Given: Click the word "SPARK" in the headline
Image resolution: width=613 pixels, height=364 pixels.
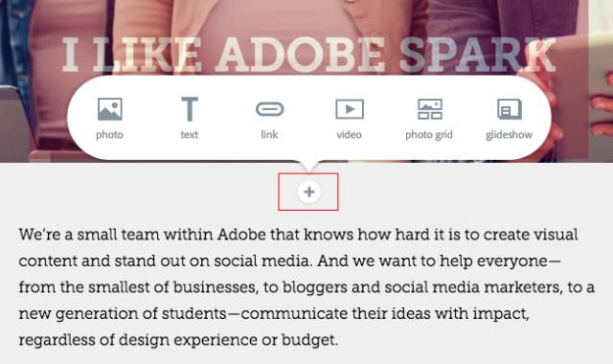Looking at the screenshot, I should (x=477, y=55).
